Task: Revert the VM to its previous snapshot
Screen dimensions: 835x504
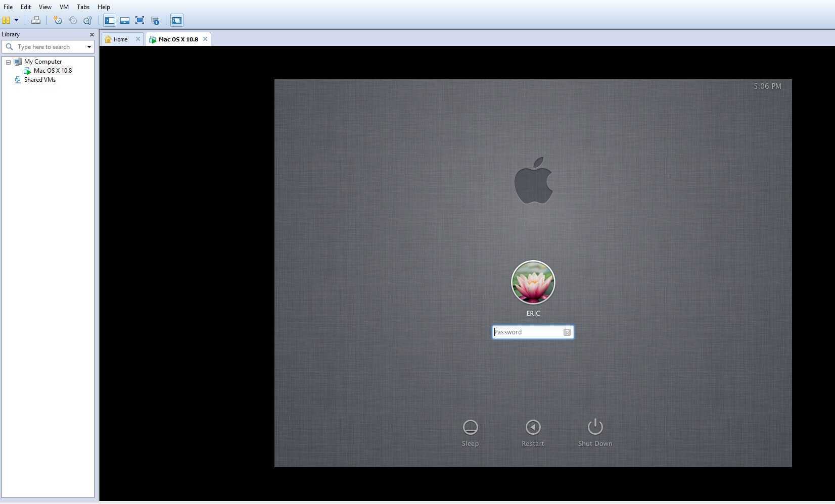Action: (73, 21)
